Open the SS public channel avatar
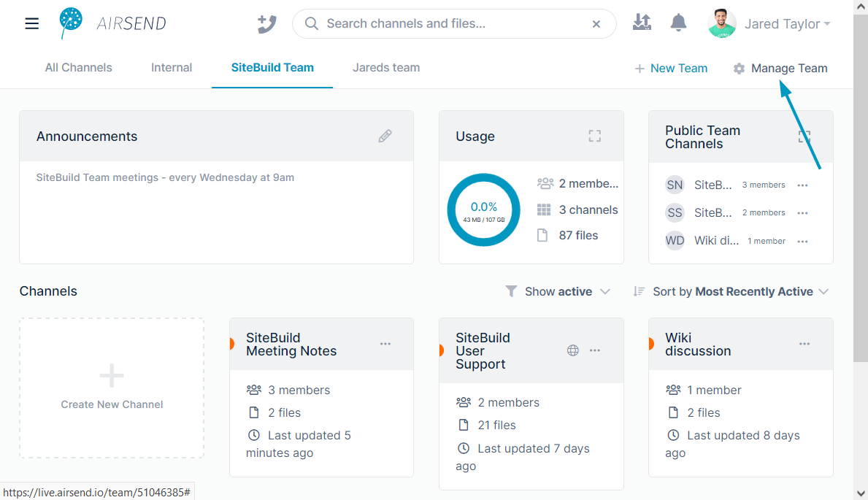Viewport: 868px width, 500px height. coord(675,212)
